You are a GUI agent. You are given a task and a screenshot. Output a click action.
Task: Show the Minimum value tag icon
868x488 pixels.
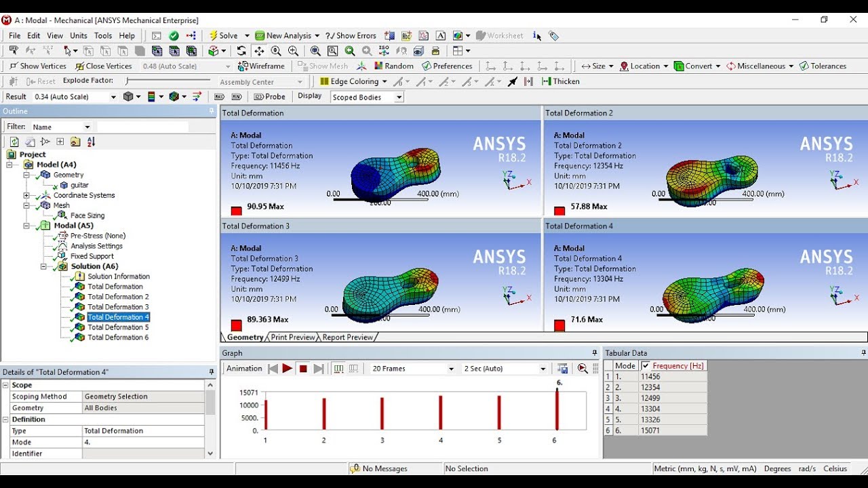(x=236, y=97)
